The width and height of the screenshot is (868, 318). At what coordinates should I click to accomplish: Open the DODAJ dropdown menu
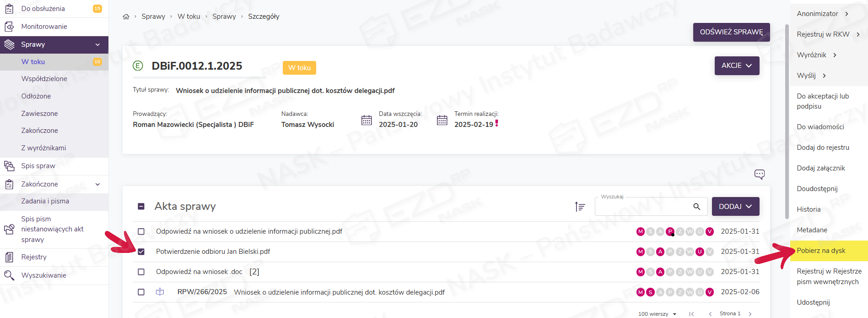tap(735, 207)
